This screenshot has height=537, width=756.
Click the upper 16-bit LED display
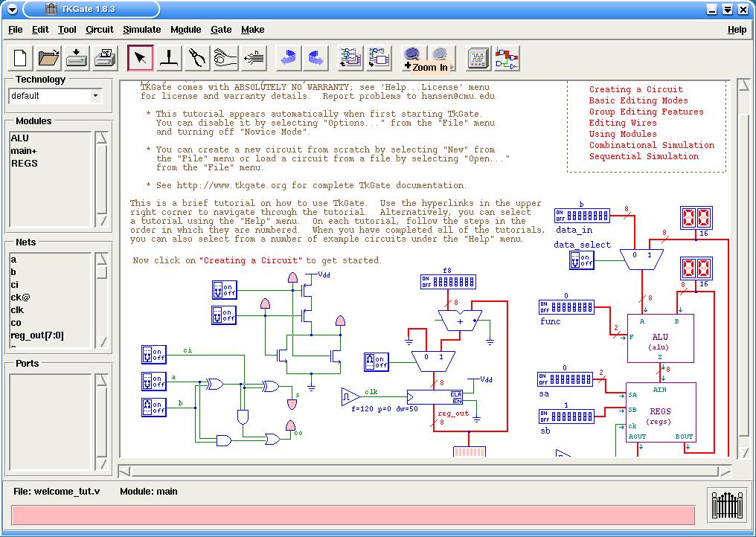coord(696,218)
